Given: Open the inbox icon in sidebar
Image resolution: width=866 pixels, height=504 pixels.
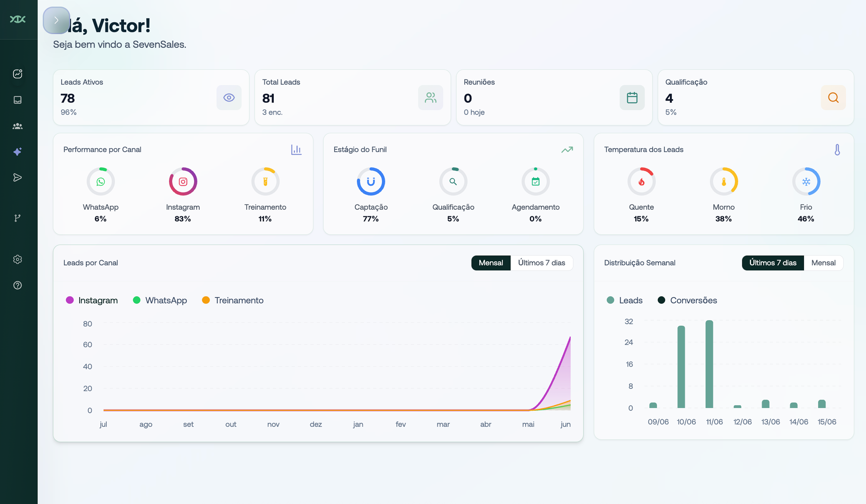Looking at the screenshot, I should click(18, 100).
